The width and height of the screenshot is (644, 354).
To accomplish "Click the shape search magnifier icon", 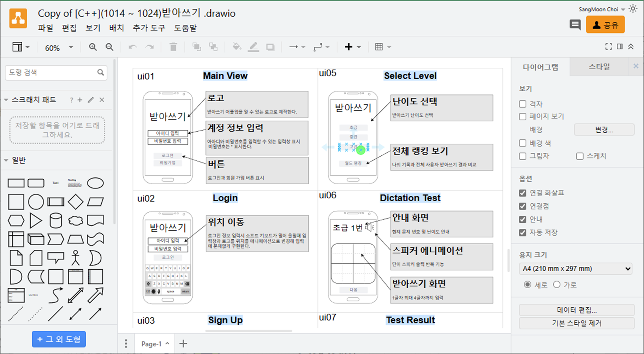I will click(x=101, y=72).
